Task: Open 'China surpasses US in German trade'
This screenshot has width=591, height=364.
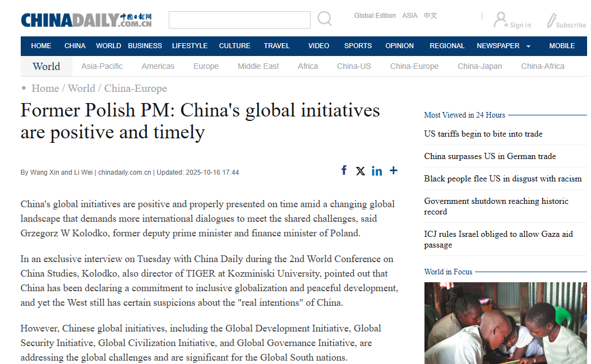Action: [490, 156]
